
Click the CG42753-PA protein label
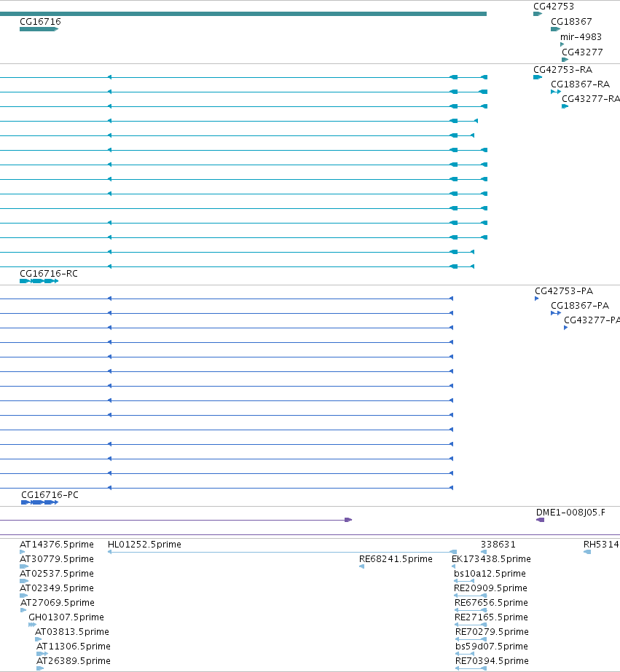(564, 291)
